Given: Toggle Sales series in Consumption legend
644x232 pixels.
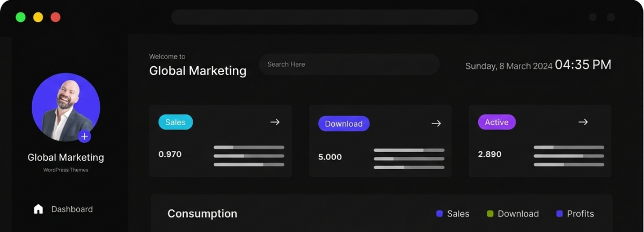Looking at the screenshot, I should tap(452, 214).
